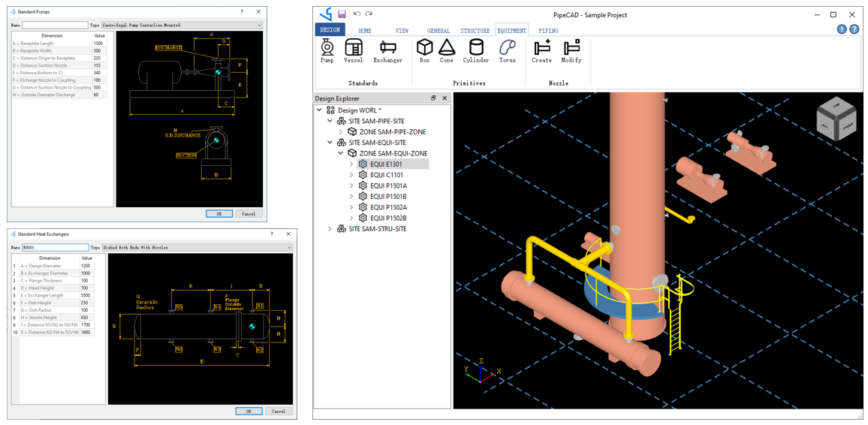Click the heat exchanger Name field

point(55,247)
